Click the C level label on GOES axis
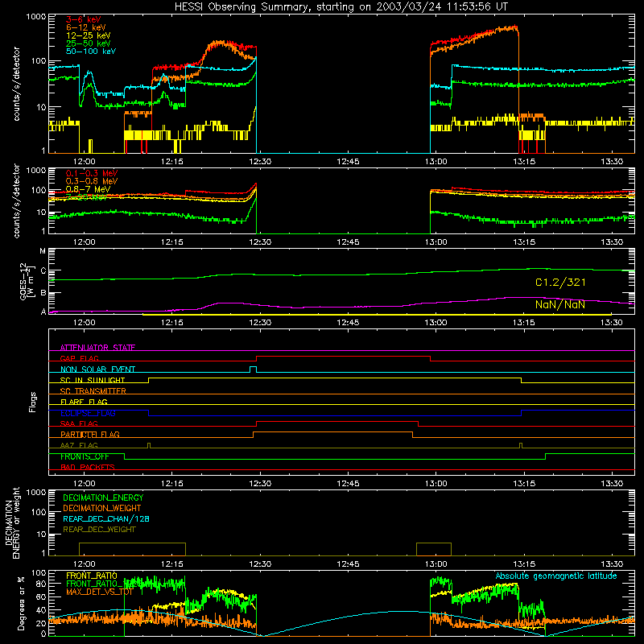 43,270
